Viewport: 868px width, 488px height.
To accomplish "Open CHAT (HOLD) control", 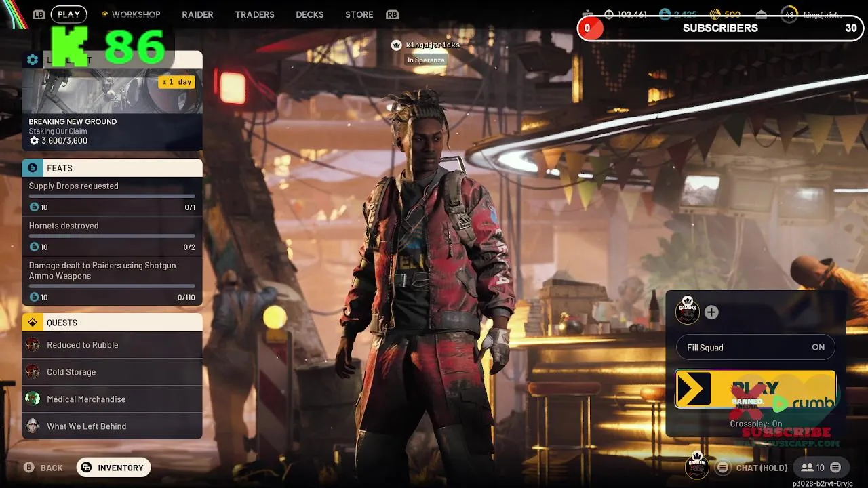I will (762, 468).
